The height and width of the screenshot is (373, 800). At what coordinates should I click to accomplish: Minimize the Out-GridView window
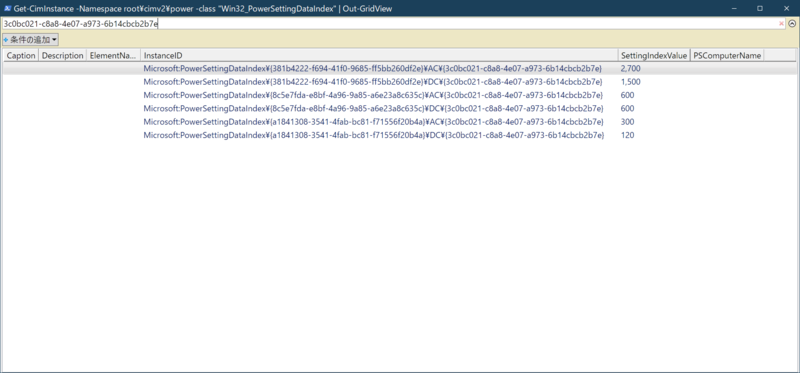tap(734, 9)
